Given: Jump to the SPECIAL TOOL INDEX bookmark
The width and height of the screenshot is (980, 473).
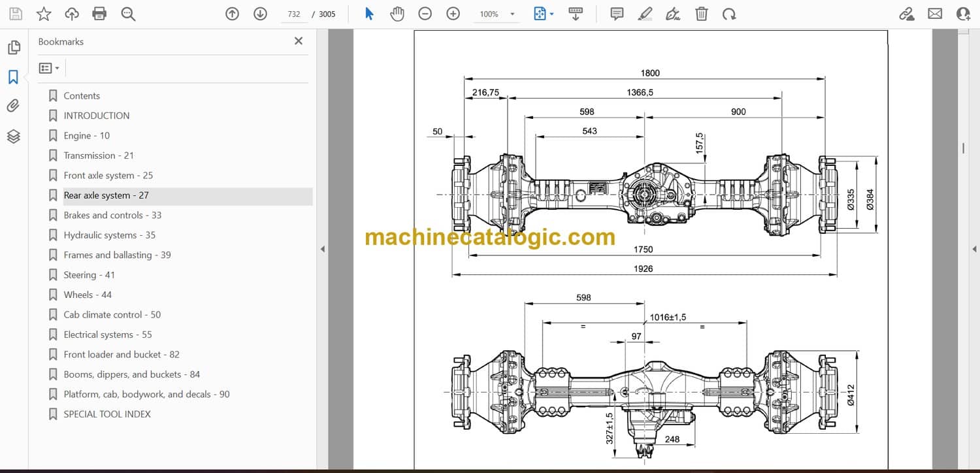Looking at the screenshot, I should click(x=107, y=414).
